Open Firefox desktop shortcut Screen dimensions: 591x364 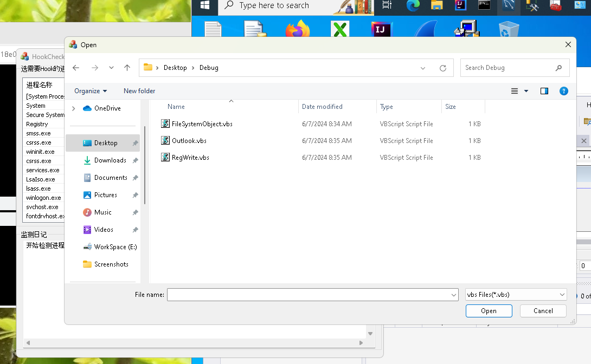click(x=297, y=29)
